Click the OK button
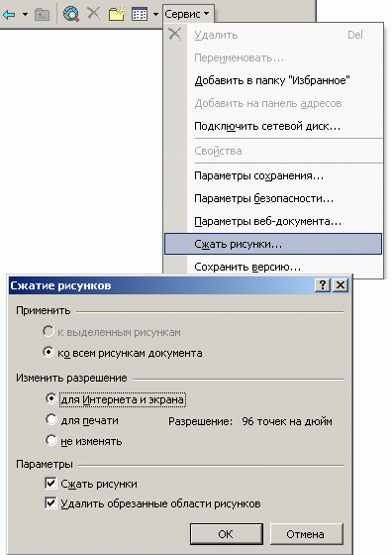 (227, 534)
